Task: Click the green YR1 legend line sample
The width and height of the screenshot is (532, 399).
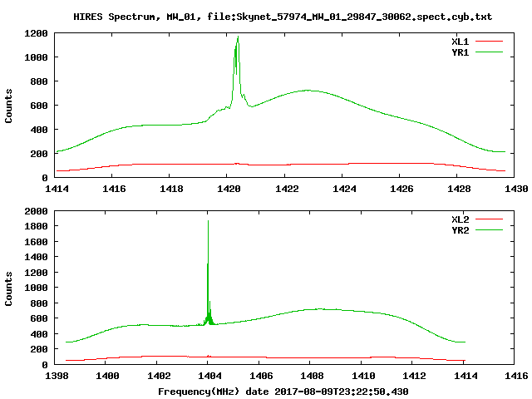Action: (x=489, y=52)
